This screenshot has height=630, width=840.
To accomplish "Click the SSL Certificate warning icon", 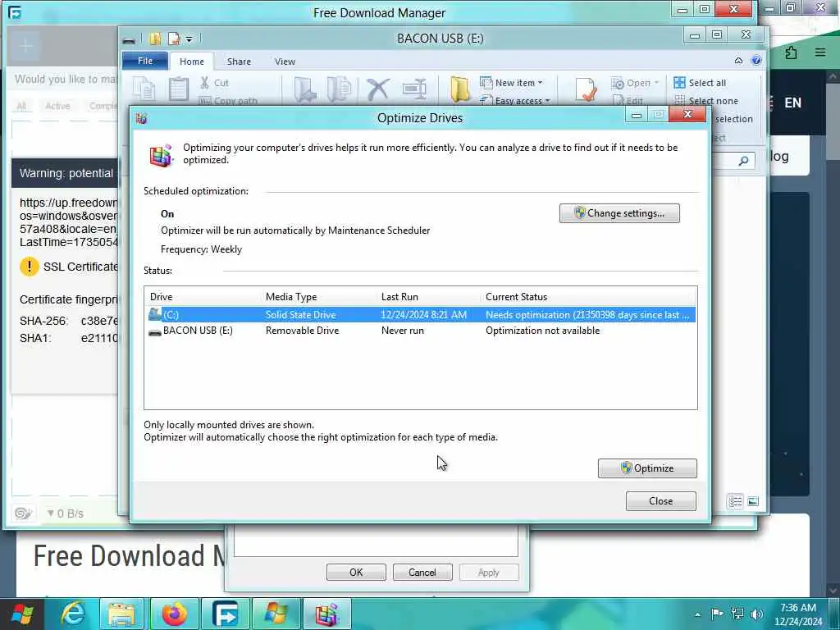I will (29, 267).
